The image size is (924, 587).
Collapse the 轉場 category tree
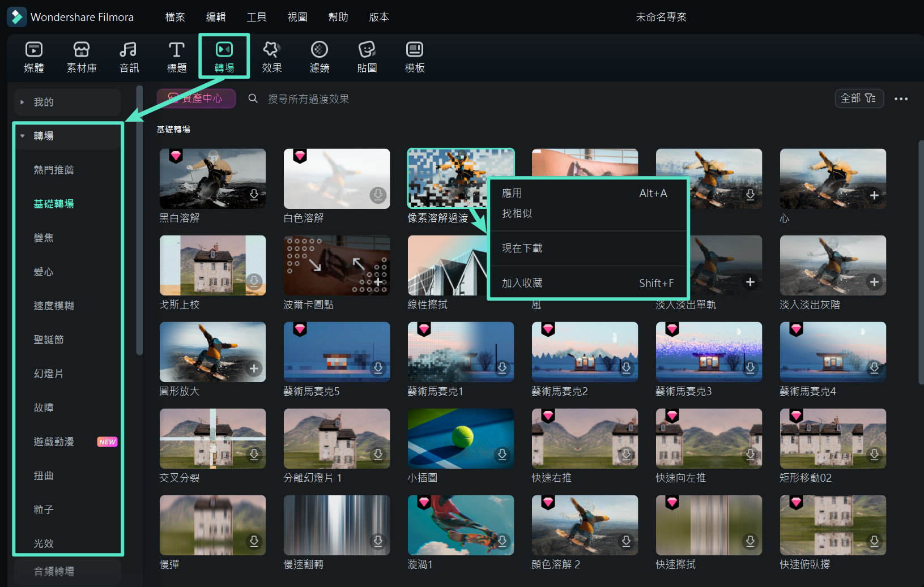point(23,136)
